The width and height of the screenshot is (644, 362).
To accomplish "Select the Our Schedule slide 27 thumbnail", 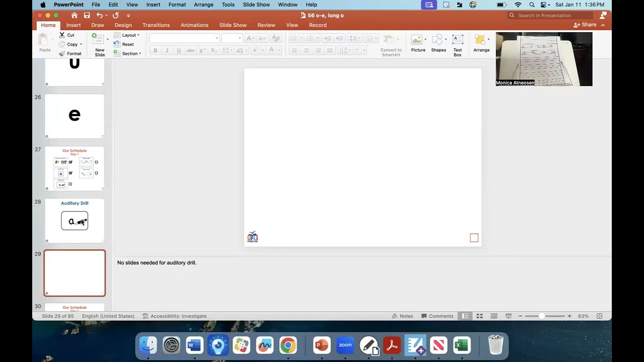I will tap(74, 168).
